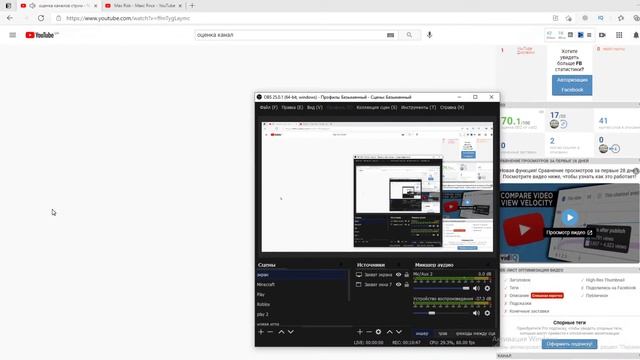Click the vidIQ highlighted blue toolbar icon
The image size is (640, 360).
click(580, 35)
